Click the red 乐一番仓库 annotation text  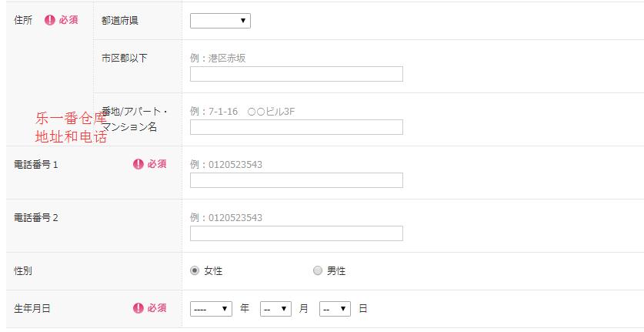(x=71, y=119)
